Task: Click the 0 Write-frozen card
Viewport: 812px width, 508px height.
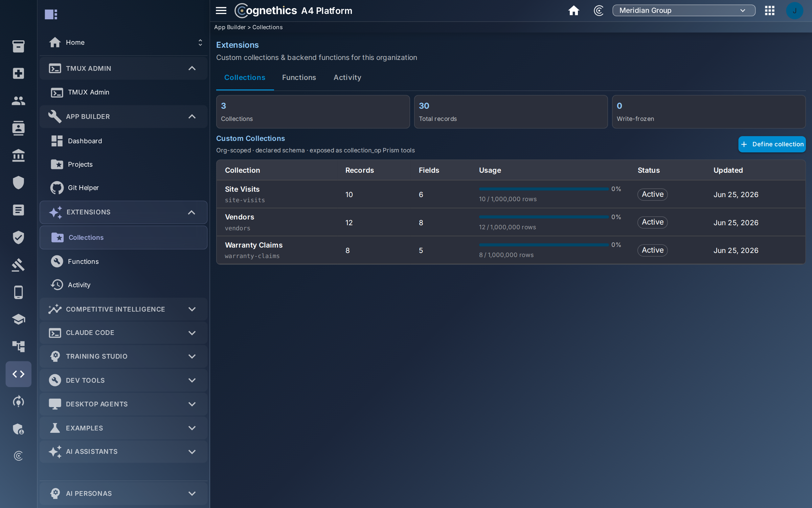Action: point(709,112)
